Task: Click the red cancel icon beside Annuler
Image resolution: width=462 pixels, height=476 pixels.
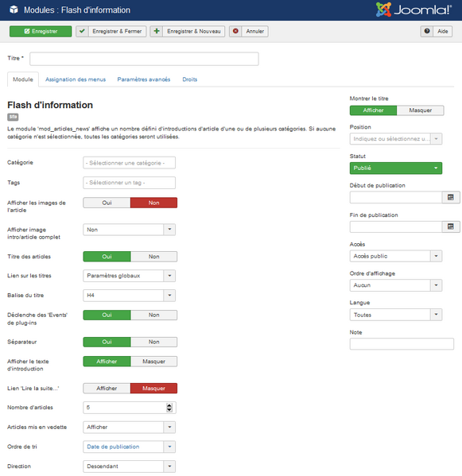Action: click(x=235, y=31)
